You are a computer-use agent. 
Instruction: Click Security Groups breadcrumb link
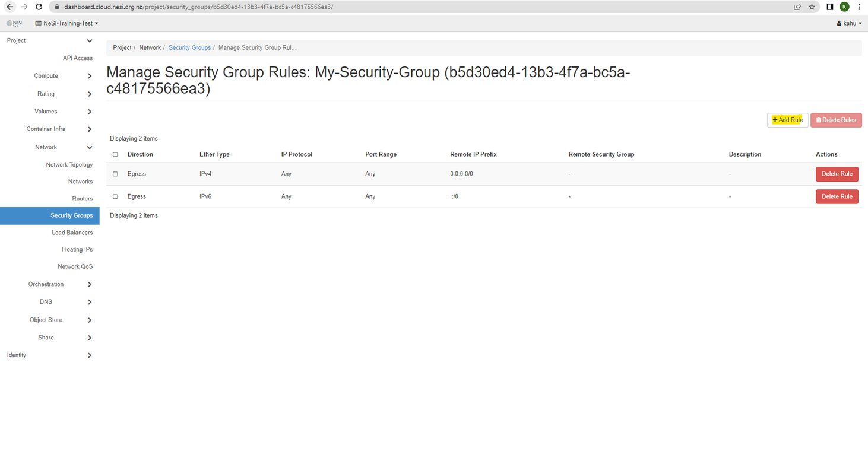click(x=189, y=47)
